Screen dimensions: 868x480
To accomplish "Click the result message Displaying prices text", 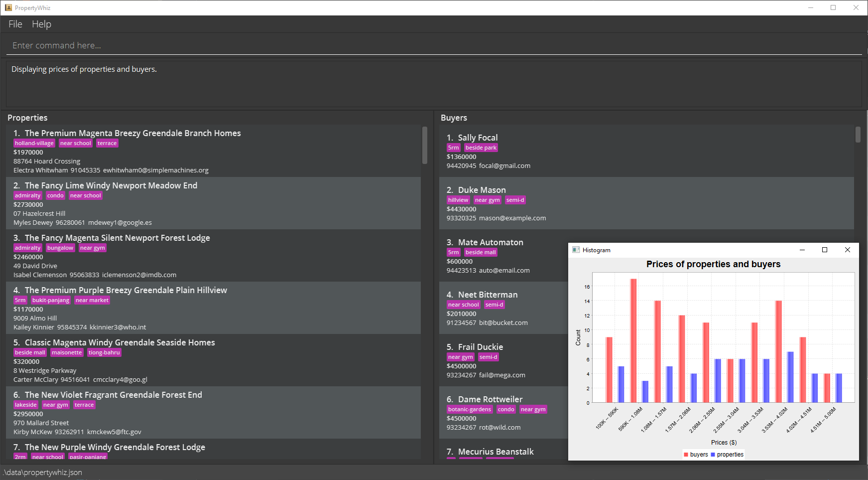I will pyautogui.click(x=84, y=69).
